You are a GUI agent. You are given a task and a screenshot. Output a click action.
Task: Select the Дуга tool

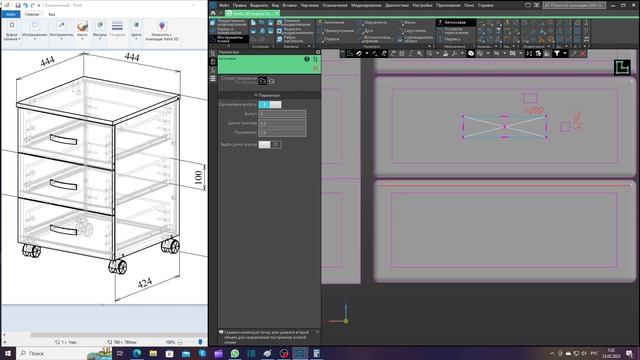[x=365, y=31]
